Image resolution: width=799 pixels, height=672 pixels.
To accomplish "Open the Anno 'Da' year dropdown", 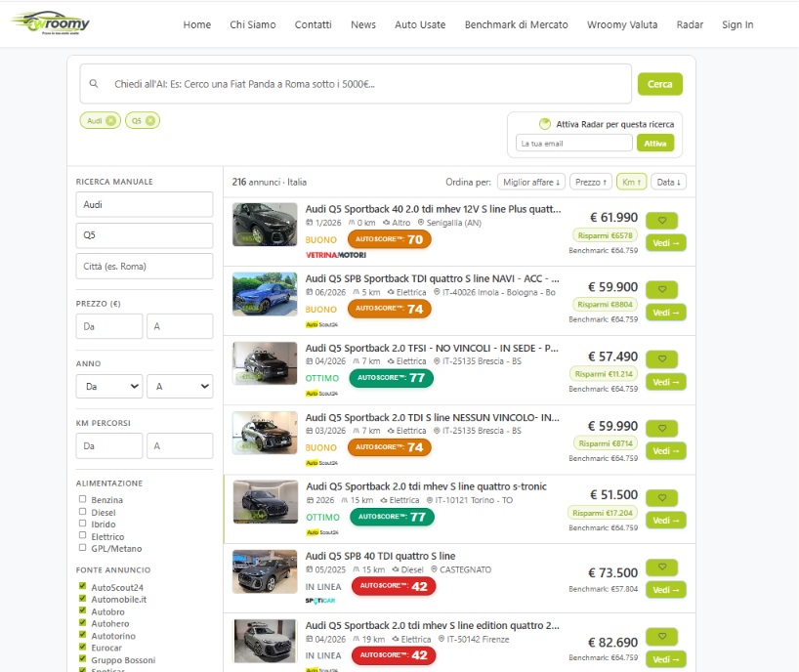I will click(x=109, y=386).
